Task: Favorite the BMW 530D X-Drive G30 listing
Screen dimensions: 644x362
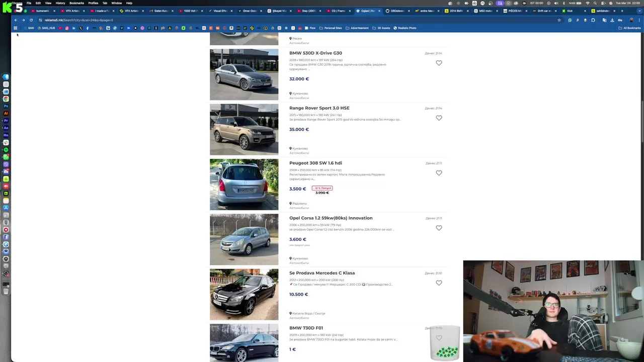Action: click(x=439, y=63)
